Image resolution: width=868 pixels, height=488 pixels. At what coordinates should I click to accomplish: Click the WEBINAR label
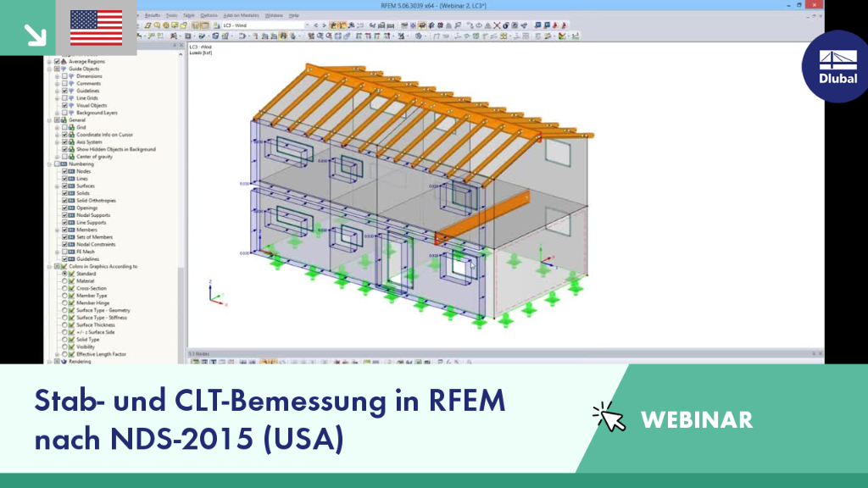[697, 420]
